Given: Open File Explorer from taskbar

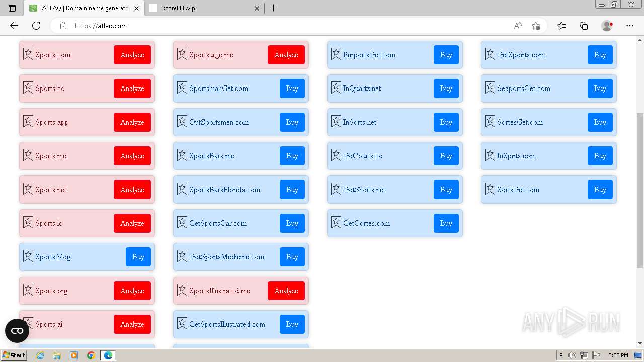Looking at the screenshot, I should pos(57,355).
